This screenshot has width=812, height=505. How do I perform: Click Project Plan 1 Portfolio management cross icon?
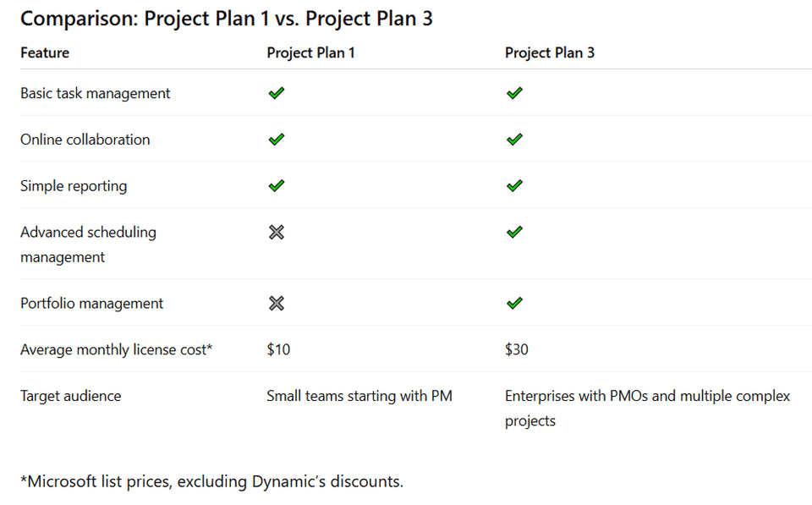(x=276, y=303)
